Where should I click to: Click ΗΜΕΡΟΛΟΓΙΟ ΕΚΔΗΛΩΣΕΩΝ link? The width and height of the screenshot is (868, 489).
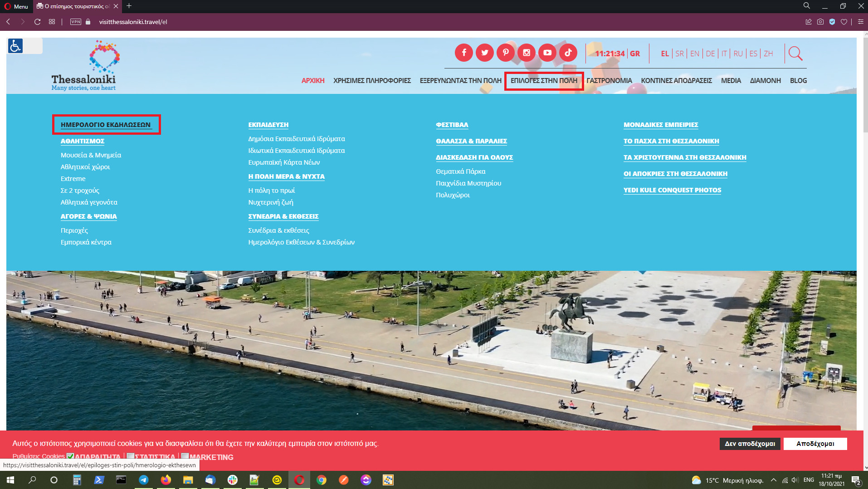[106, 125]
